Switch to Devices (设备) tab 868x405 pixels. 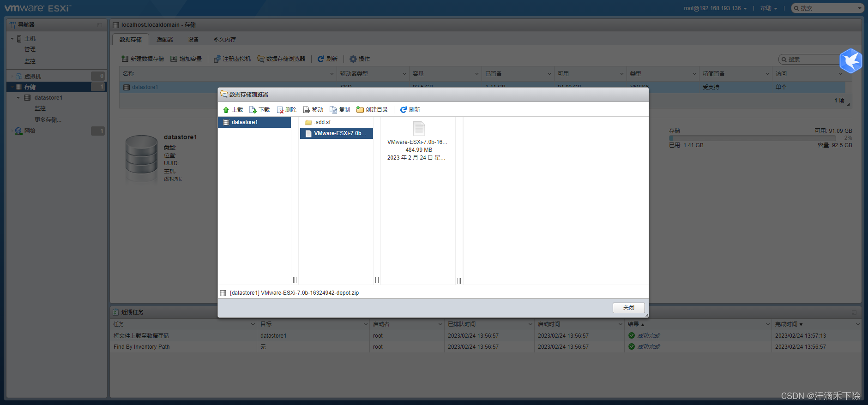pyautogui.click(x=193, y=40)
